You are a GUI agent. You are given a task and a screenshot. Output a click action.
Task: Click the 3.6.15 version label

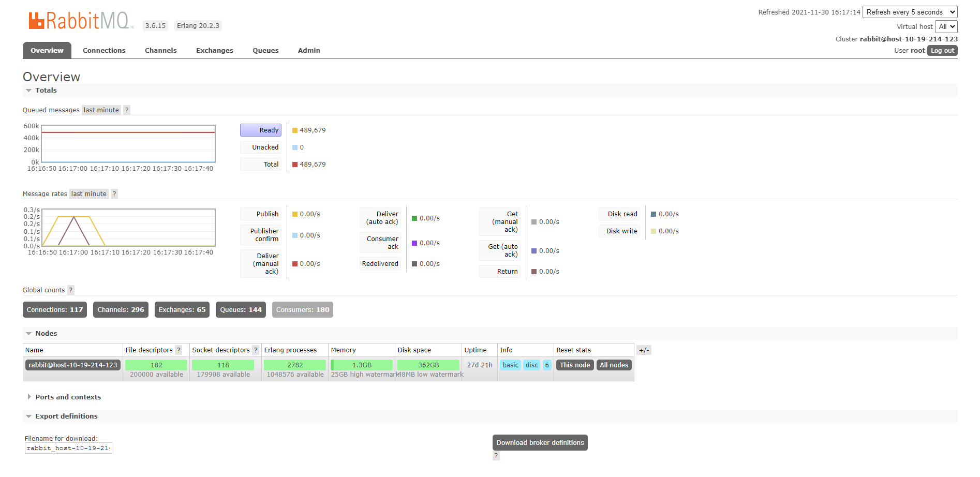tap(155, 25)
